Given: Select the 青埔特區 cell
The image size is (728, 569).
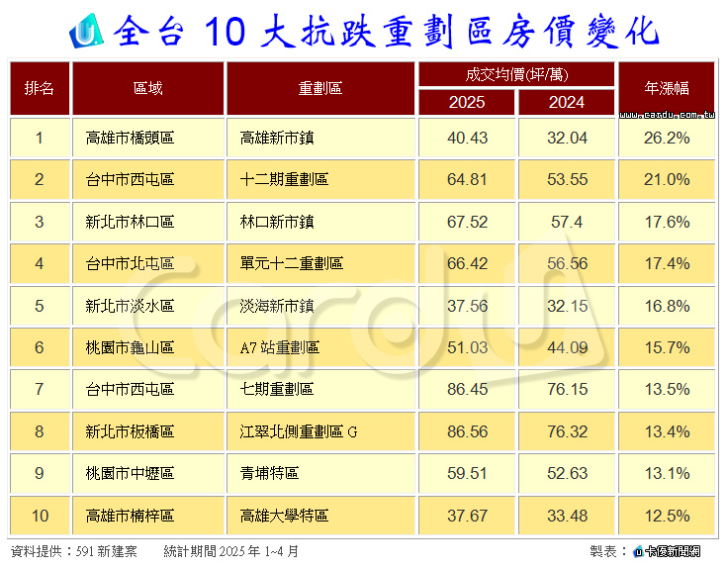Looking at the screenshot, I should 320,473.
